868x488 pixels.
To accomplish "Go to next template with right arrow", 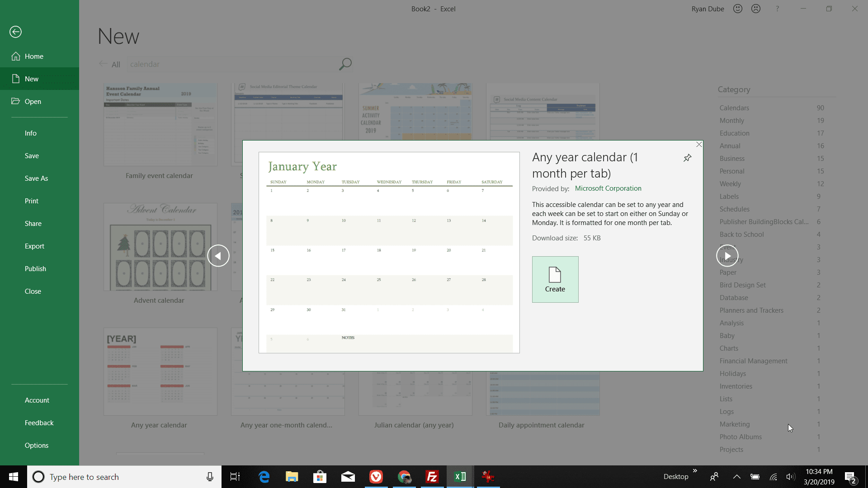I will pyautogui.click(x=727, y=256).
